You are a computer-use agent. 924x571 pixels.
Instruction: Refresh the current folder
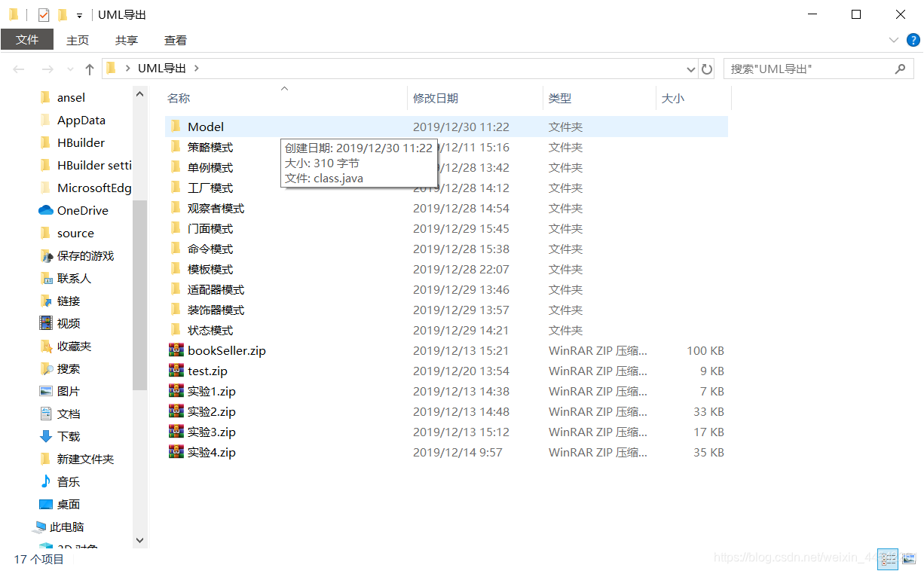click(707, 69)
